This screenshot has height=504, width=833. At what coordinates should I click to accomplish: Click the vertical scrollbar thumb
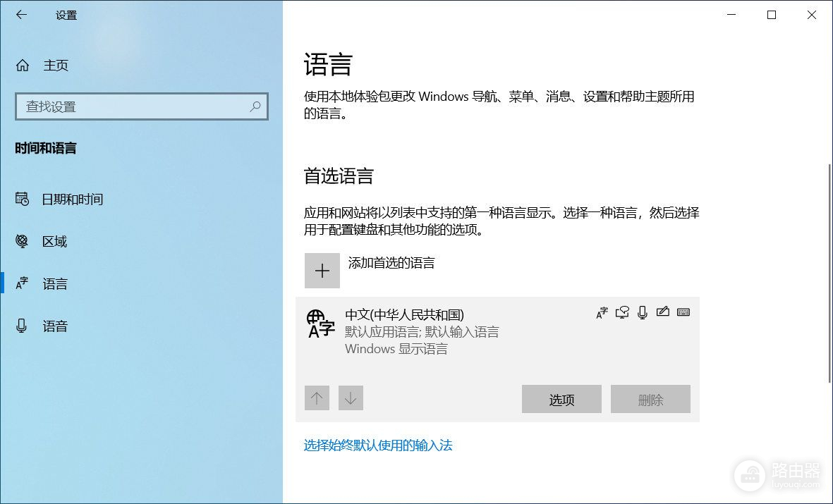pos(829,273)
